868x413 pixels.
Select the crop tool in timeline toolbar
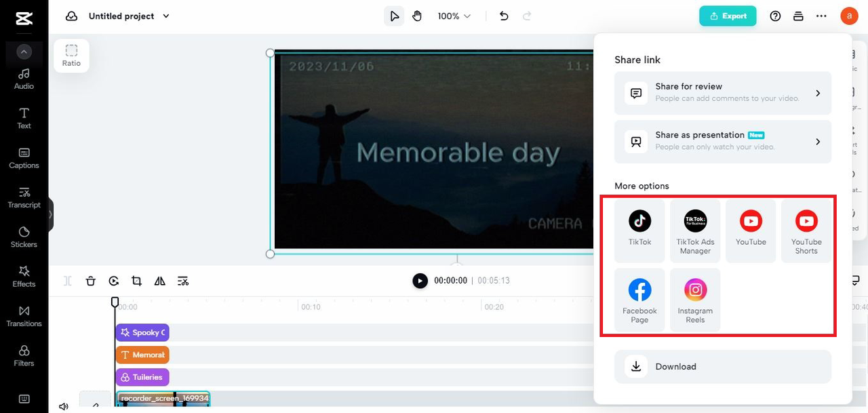click(x=136, y=281)
